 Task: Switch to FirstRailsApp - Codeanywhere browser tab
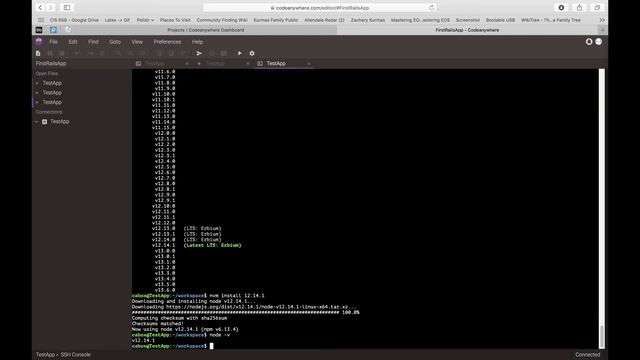(467, 30)
